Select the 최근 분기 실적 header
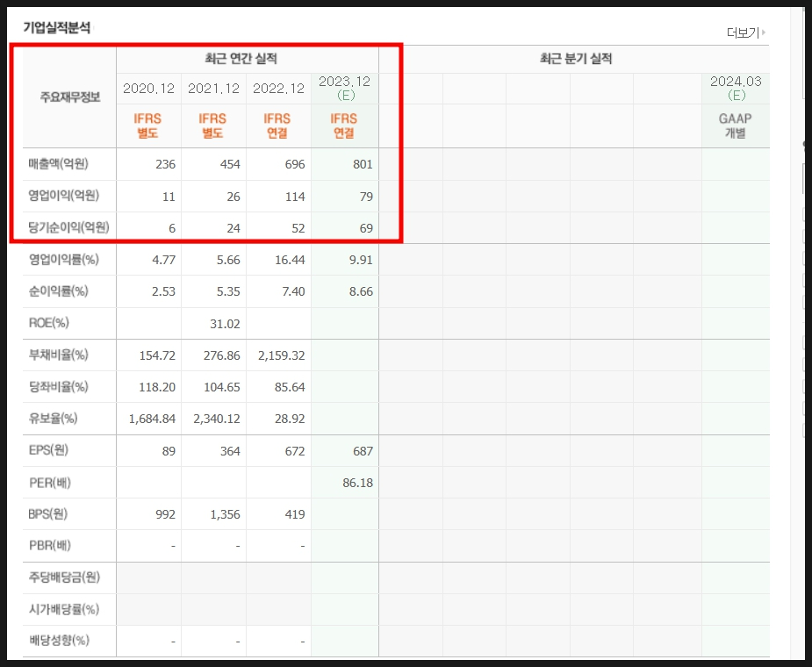 [x=576, y=59]
